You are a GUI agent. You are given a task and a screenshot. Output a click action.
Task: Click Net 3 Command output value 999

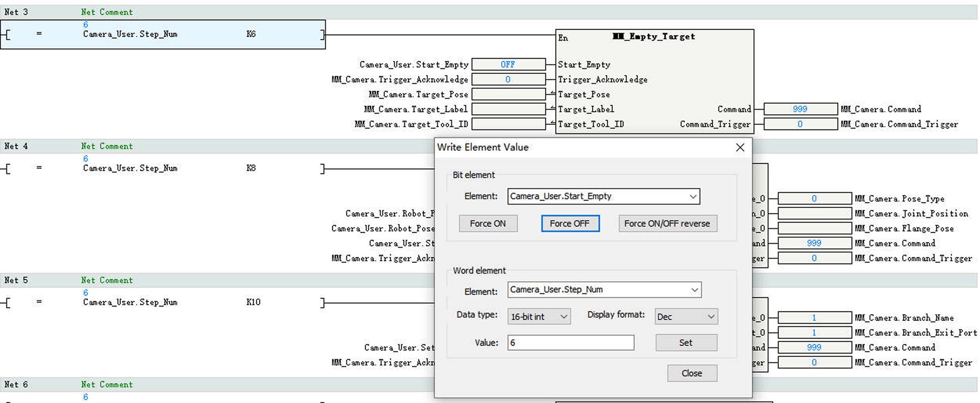pyautogui.click(x=800, y=109)
